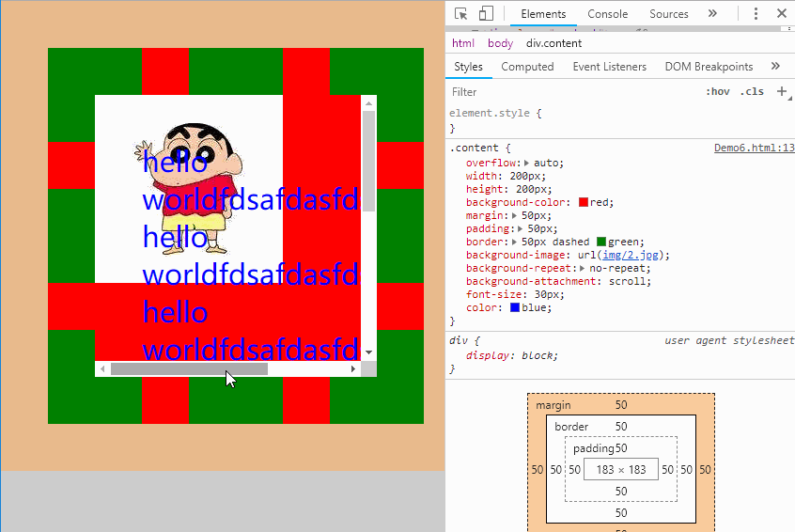Show more sidebar tabs chevron

[775, 66]
